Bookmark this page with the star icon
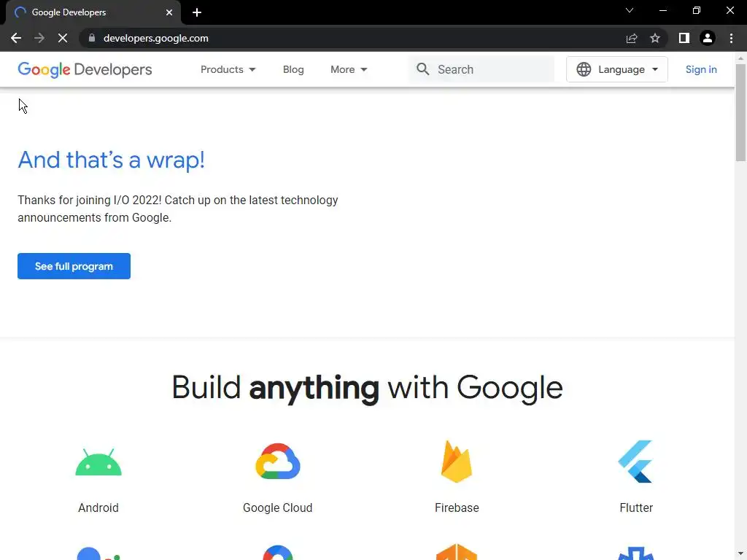This screenshot has width=747, height=560. click(x=655, y=38)
